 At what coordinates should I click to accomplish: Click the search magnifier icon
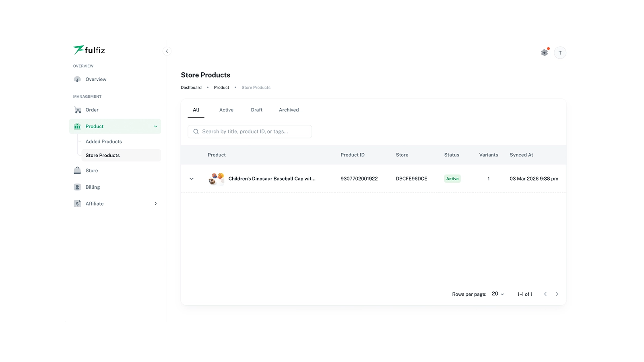point(196,132)
